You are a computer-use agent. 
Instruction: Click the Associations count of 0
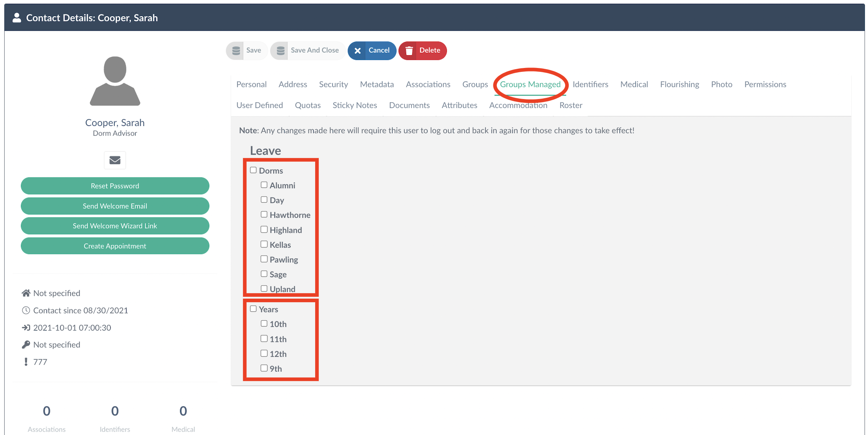(x=47, y=411)
